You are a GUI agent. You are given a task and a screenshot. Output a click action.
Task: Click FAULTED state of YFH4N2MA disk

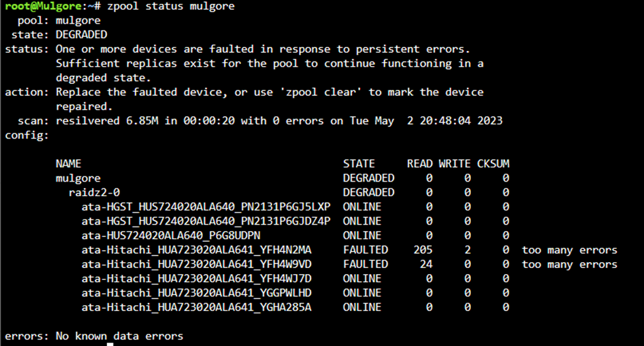tap(365, 250)
